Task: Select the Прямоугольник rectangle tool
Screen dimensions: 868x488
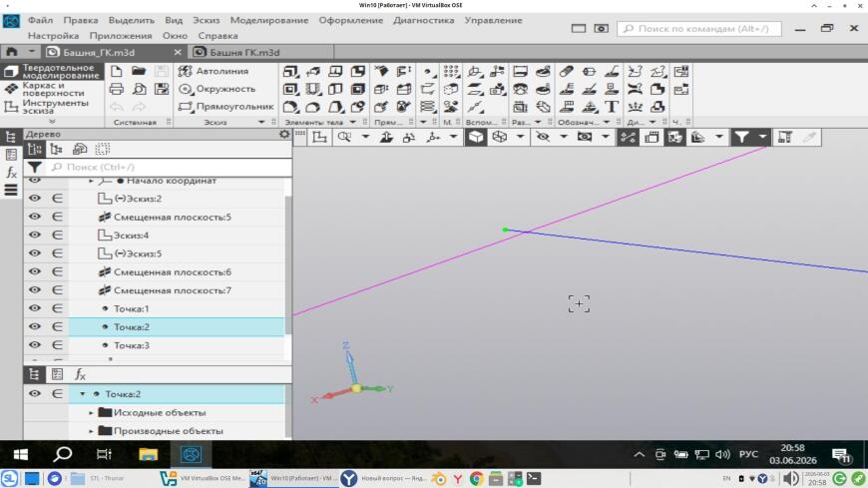Action: 225,107
